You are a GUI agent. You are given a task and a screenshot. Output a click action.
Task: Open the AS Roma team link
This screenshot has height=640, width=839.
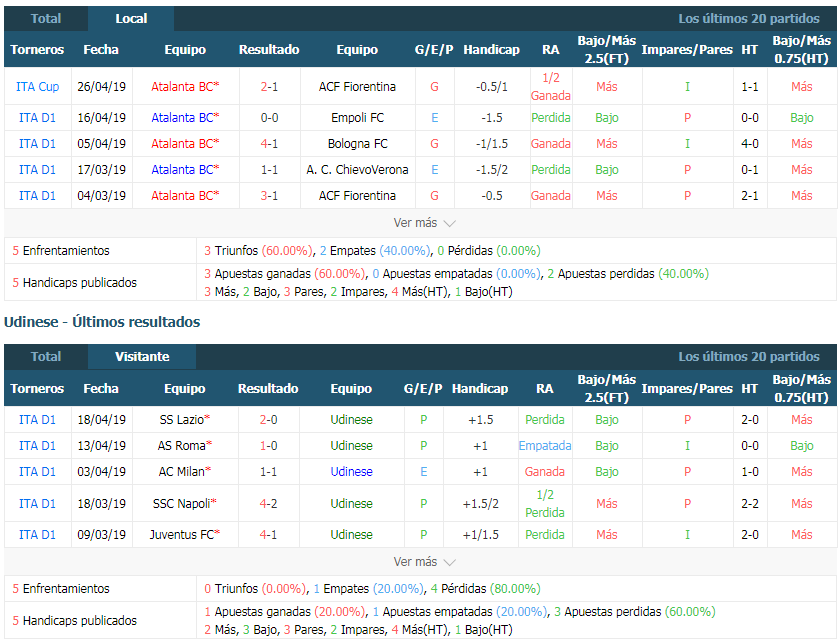pos(185,446)
